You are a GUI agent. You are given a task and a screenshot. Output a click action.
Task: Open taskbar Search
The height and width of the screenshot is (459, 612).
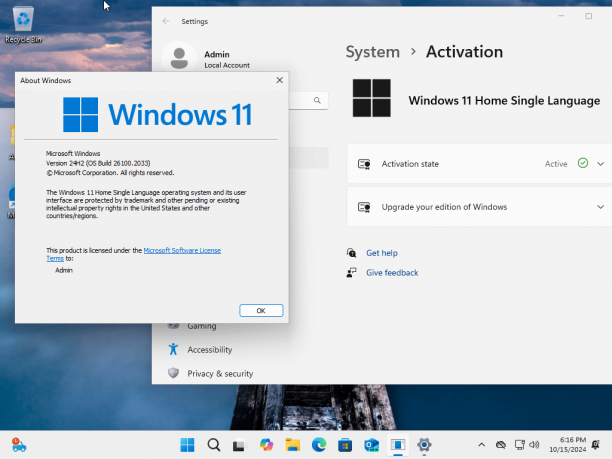click(213, 445)
